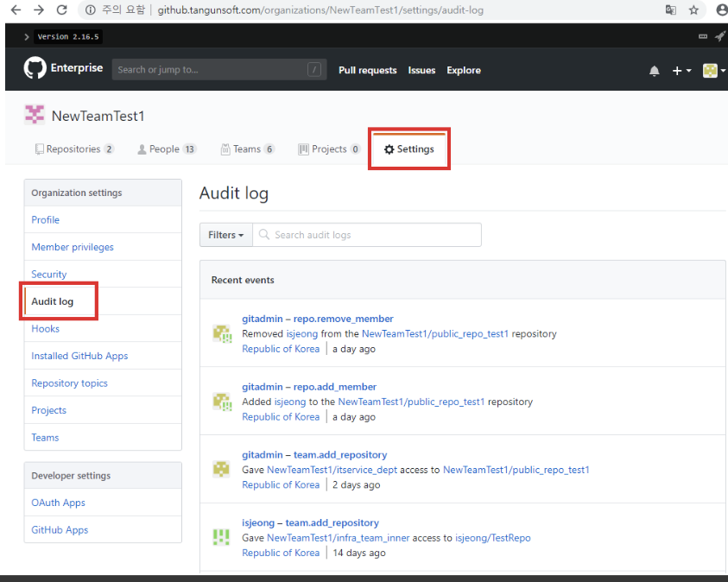Image resolution: width=728 pixels, height=582 pixels.
Task: Open Teams in settings sidebar
Action: [x=45, y=438]
